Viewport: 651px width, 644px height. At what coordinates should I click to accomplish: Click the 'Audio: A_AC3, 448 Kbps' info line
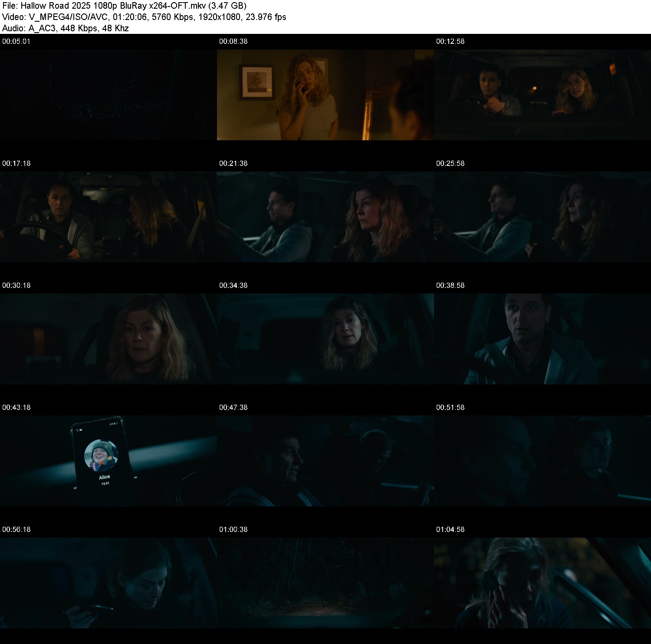(66, 28)
